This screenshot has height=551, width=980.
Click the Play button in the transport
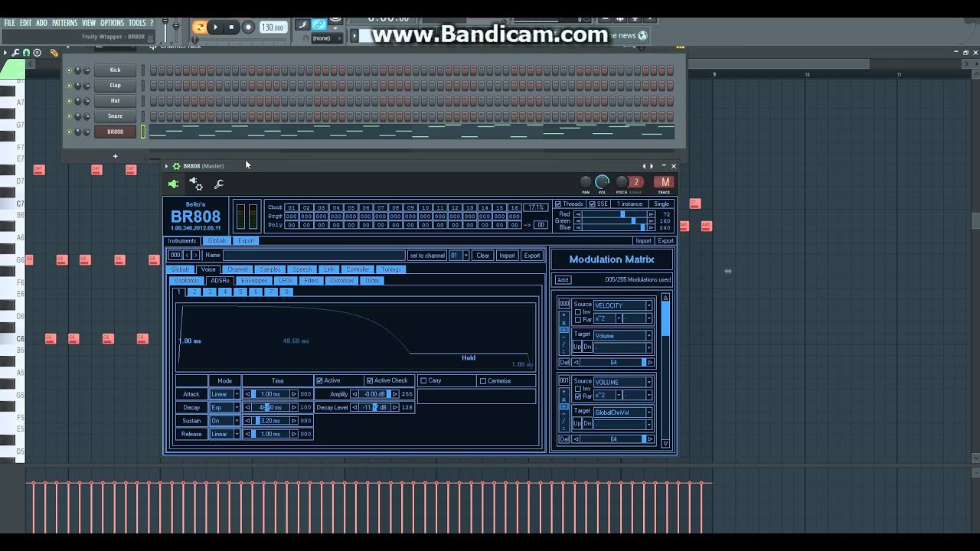click(215, 28)
